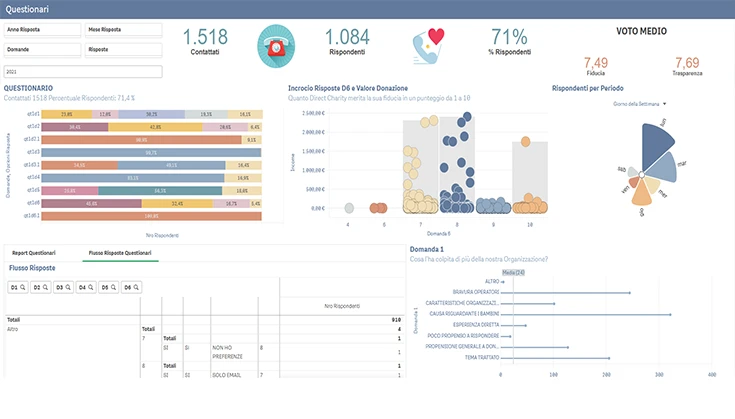Select the sab slice in radial chart
Screen dimensions: 735x419
[x=633, y=172]
